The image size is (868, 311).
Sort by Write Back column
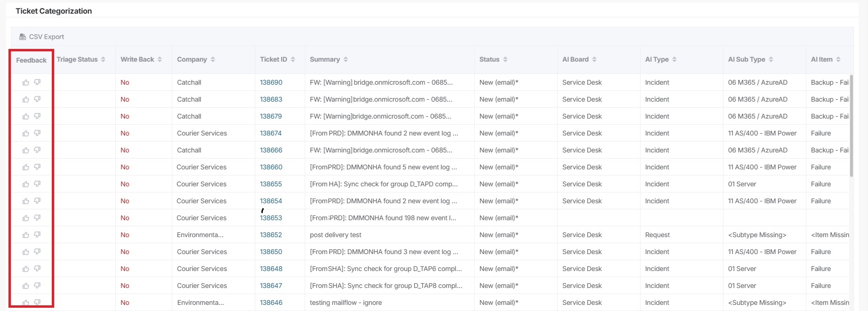[160, 59]
